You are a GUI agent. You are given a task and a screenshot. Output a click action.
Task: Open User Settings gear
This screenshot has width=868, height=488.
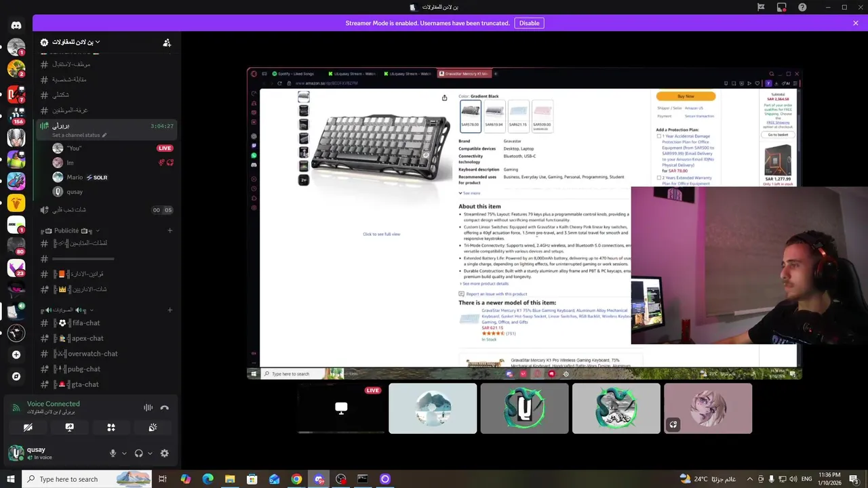(x=164, y=453)
